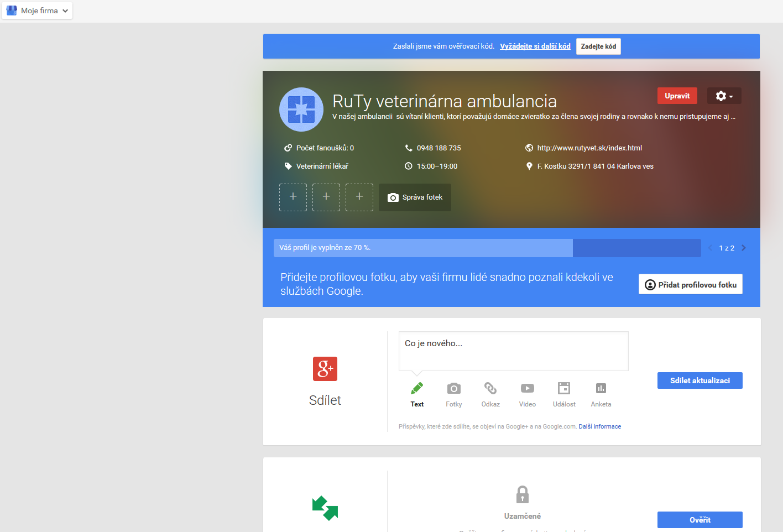Viewport: 783px width, 532px height.
Task: Click the Upravit red button
Action: (x=677, y=96)
